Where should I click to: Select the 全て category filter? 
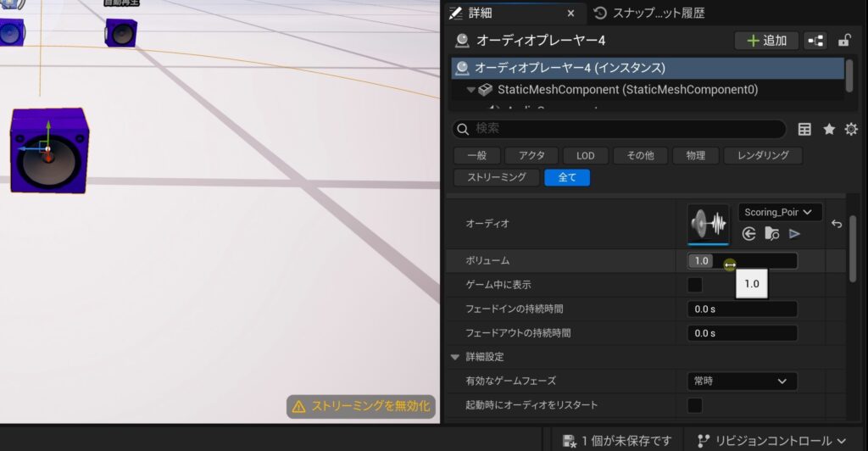[567, 177]
